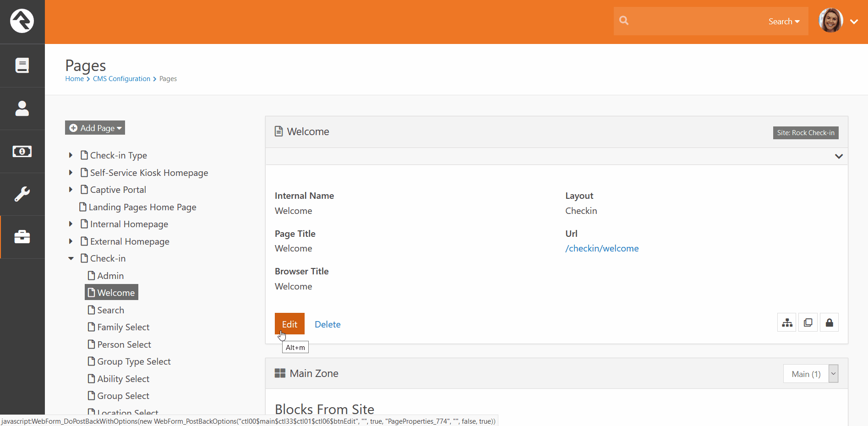Open the Search type dropdown
Image resolution: width=868 pixels, height=426 pixels.
pos(784,22)
